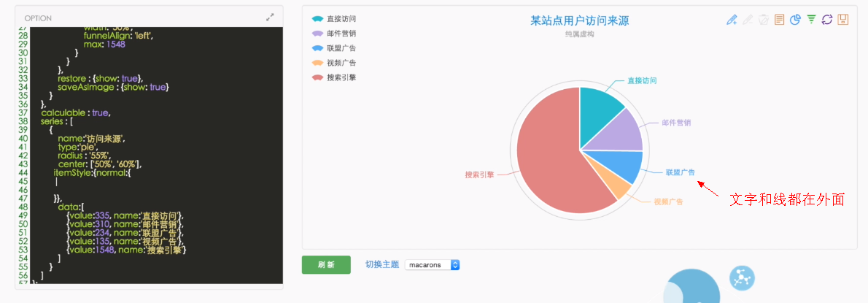Viewport: 868px width, 303px height.
Task: Switch chart to funnel type icon
Action: click(811, 20)
